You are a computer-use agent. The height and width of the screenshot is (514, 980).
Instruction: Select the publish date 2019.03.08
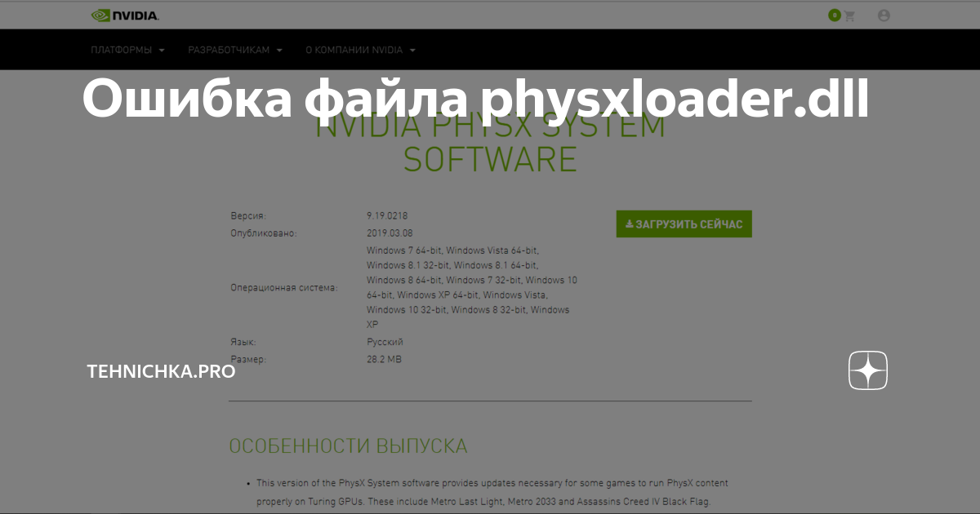(389, 233)
